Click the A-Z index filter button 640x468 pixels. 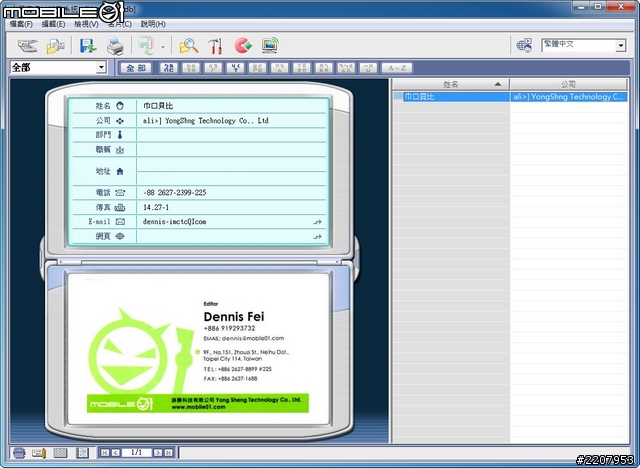[397, 68]
